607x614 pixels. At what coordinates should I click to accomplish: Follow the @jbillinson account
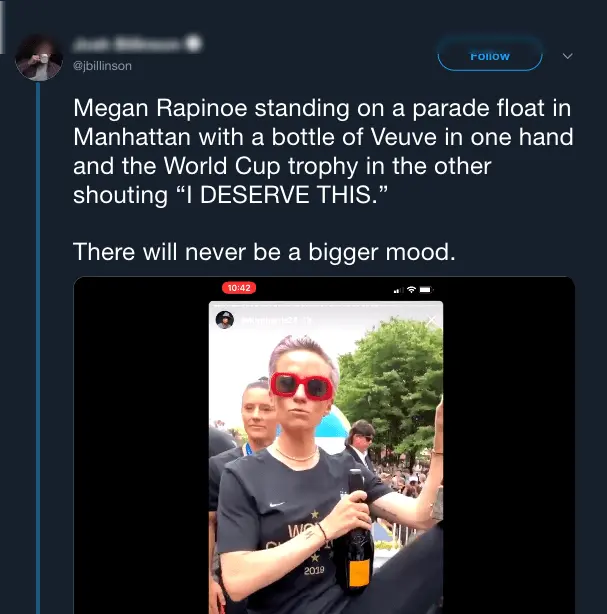coord(490,56)
